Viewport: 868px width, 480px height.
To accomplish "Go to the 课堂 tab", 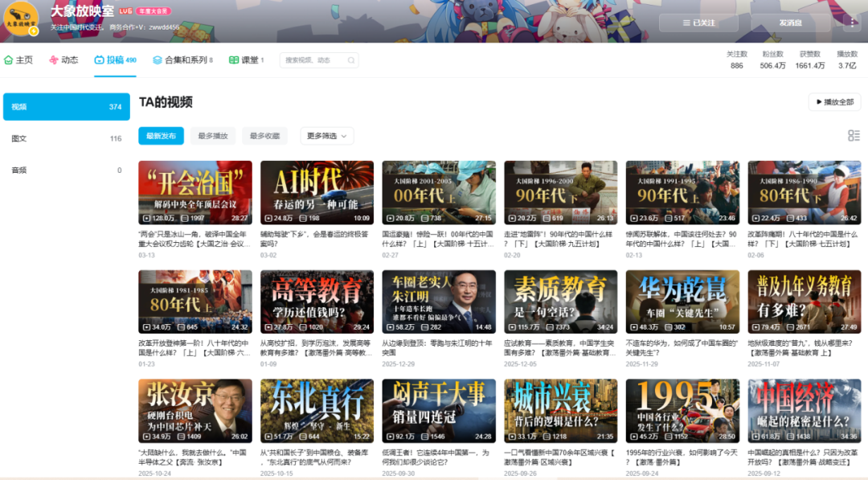I will click(x=246, y=60).
